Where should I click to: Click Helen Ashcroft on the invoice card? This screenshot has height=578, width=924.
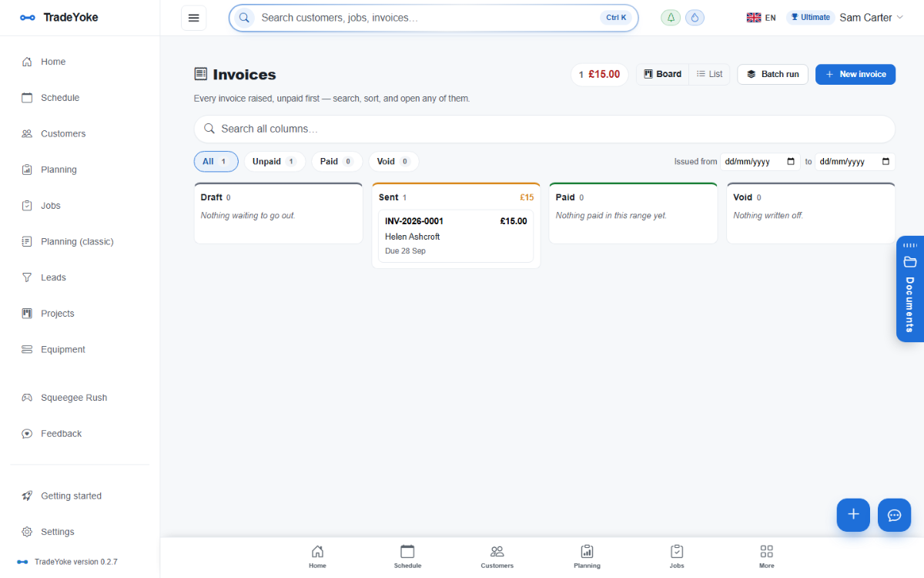coord(413,237)
